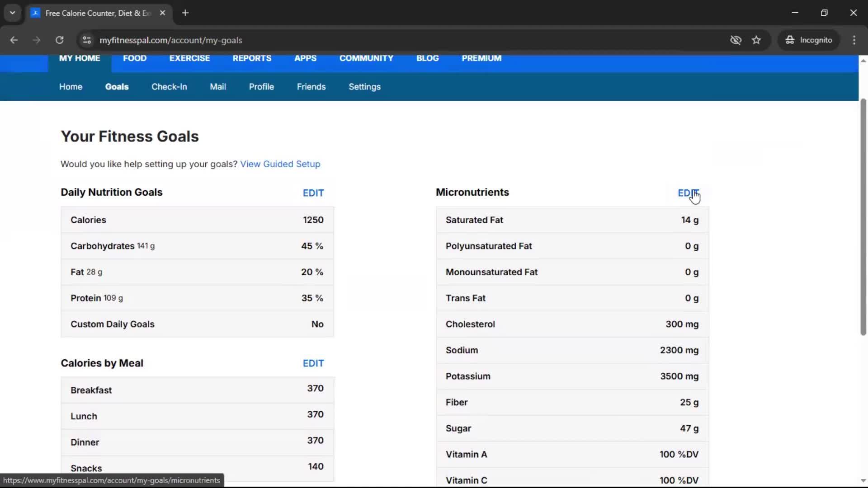Image resolution: width=868 pixels, height=488 pixels.
Task: Open the PREMIUM main tab
Action: click(481, 58)
